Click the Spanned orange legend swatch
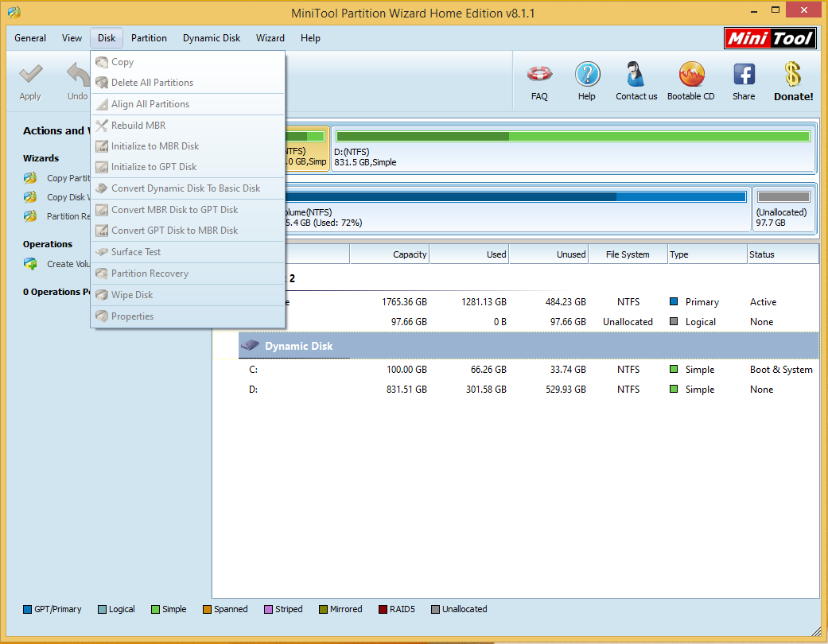The width and height of the screenshot is (828, 644). click(x=207, y=609)
